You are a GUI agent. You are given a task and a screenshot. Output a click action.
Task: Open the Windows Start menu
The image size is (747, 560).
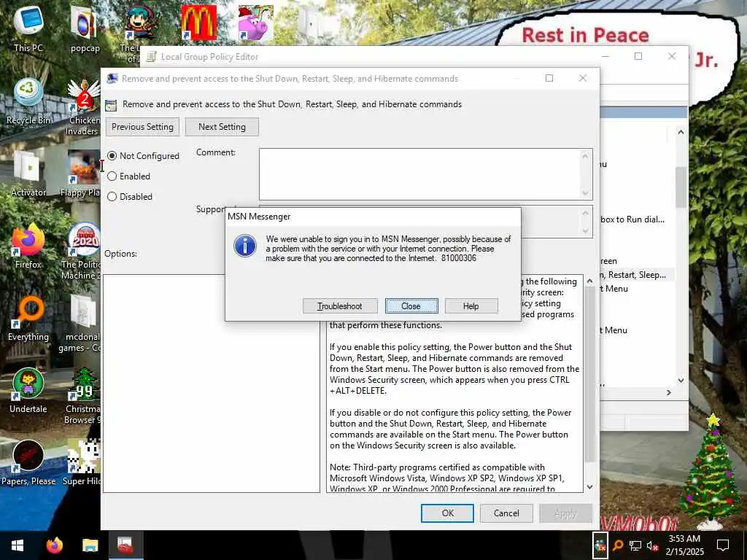pyautogui.click(x=18, y=545)
